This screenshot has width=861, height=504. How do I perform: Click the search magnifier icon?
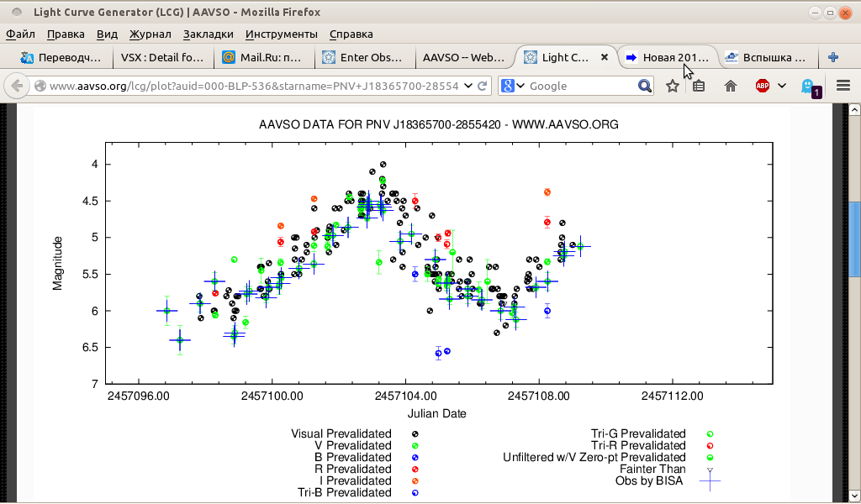[x=645, y=86]
